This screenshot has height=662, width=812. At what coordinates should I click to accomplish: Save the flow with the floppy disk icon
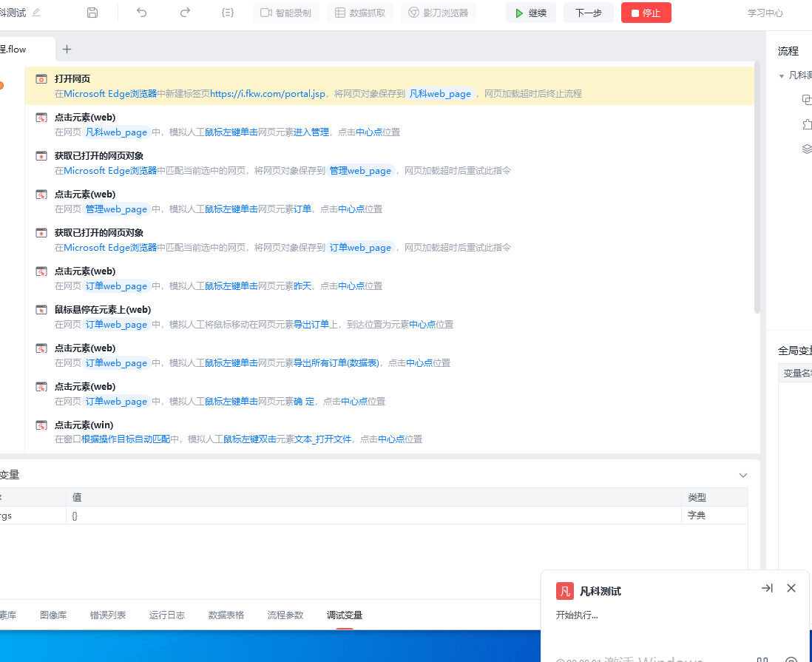(x=92, y=13)
